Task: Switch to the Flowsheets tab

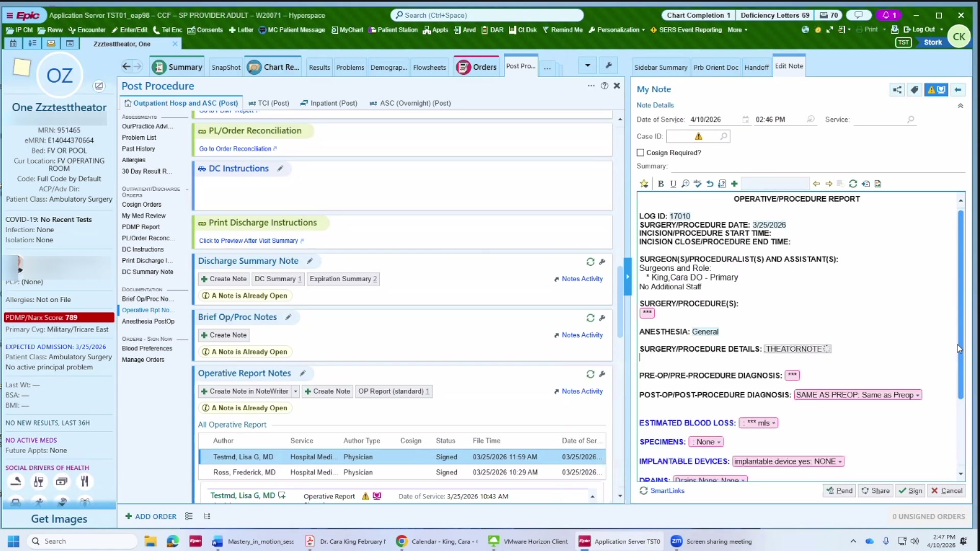Action: coord(429,67)
